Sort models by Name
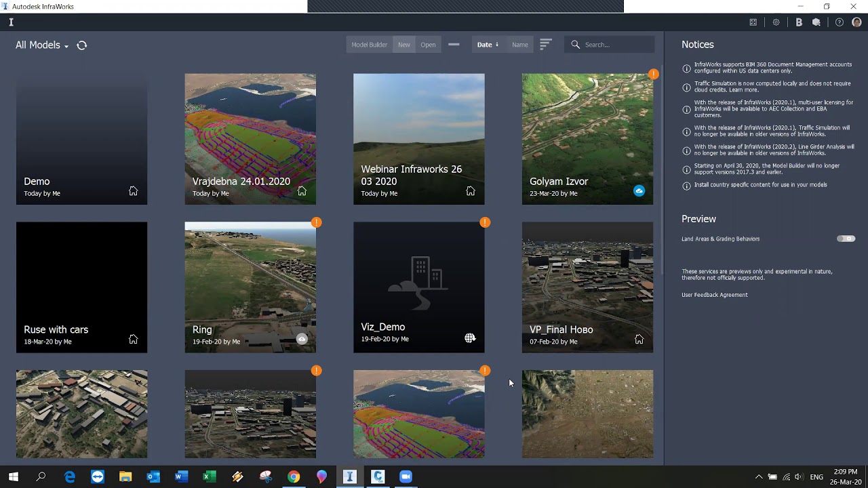868x488 pixels. coord(520,45)
